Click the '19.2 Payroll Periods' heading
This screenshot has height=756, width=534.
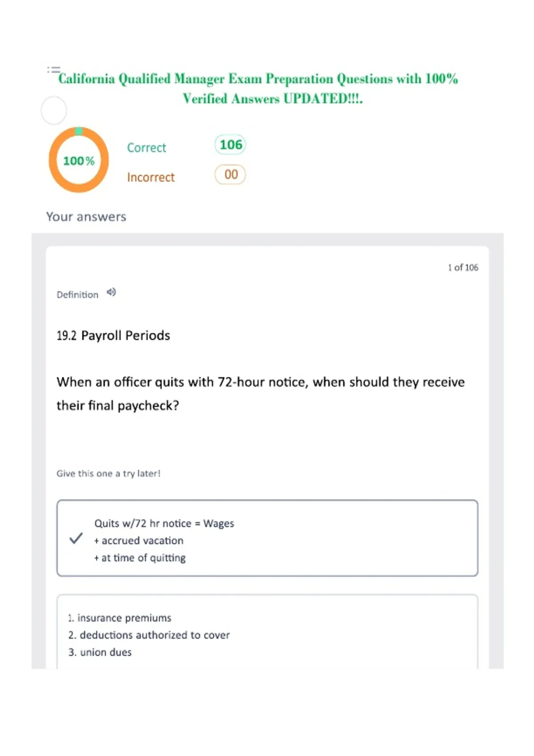point(113,335)
